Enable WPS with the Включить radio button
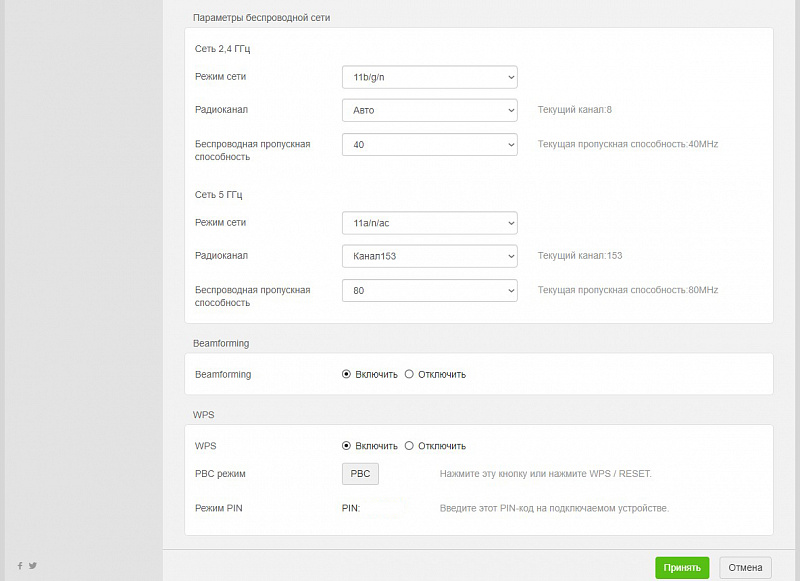 tap(346, 446)
